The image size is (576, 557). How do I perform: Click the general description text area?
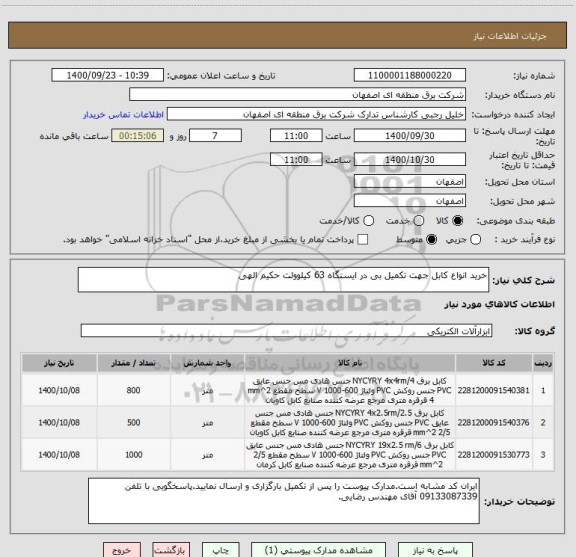284,280
